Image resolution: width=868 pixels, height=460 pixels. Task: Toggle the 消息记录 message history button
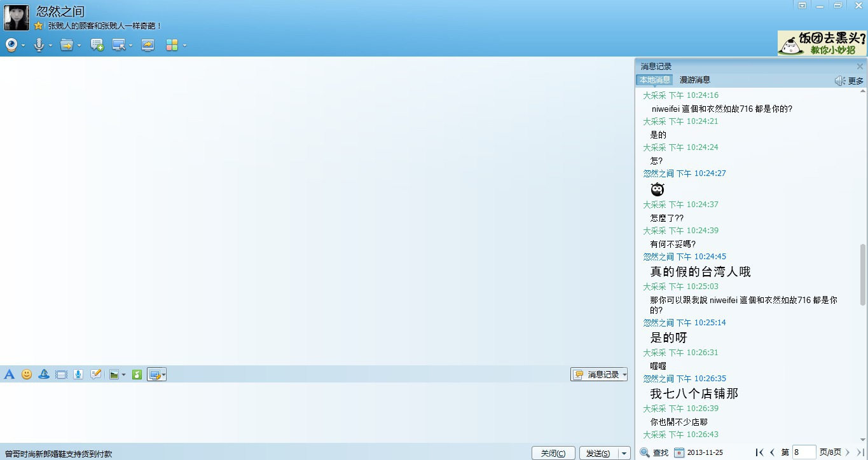coord(599,375)
